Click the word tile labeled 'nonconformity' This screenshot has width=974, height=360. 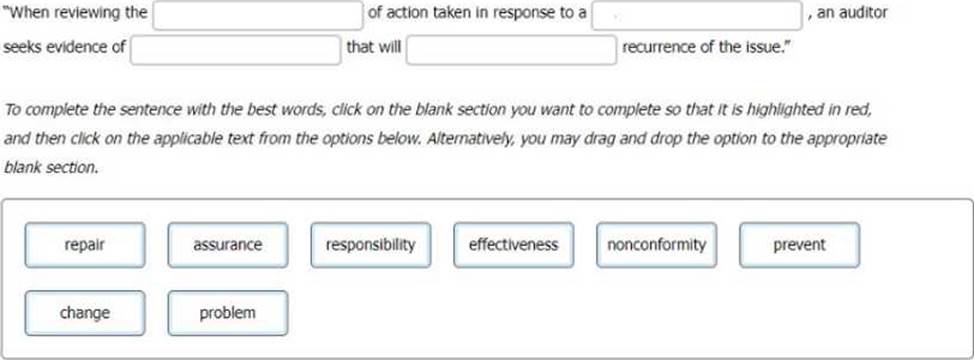click(657, 245)
